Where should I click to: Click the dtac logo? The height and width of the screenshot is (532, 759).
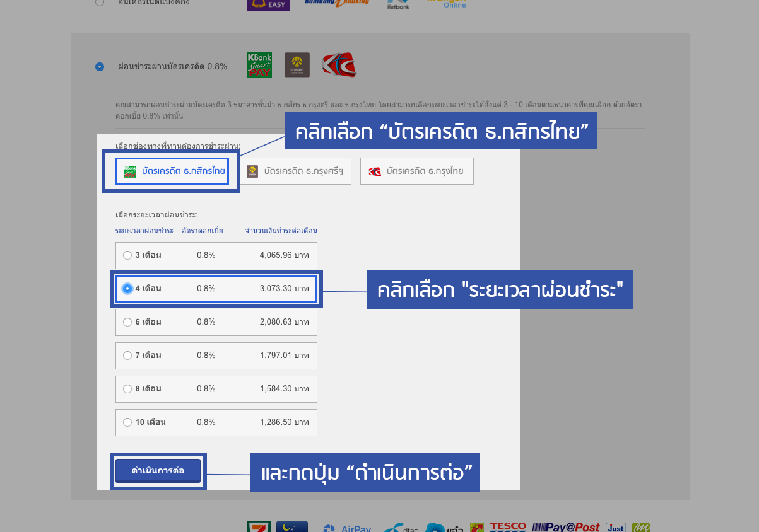coord(400,528)
